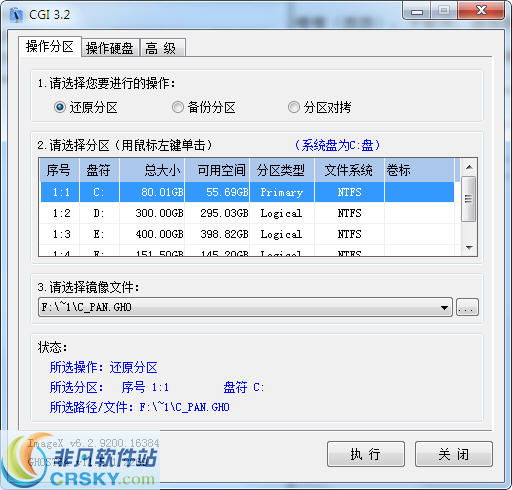512x490 pixels.
Task: Switch to the 操作分区 tab
Action: (x=50, y=46)
